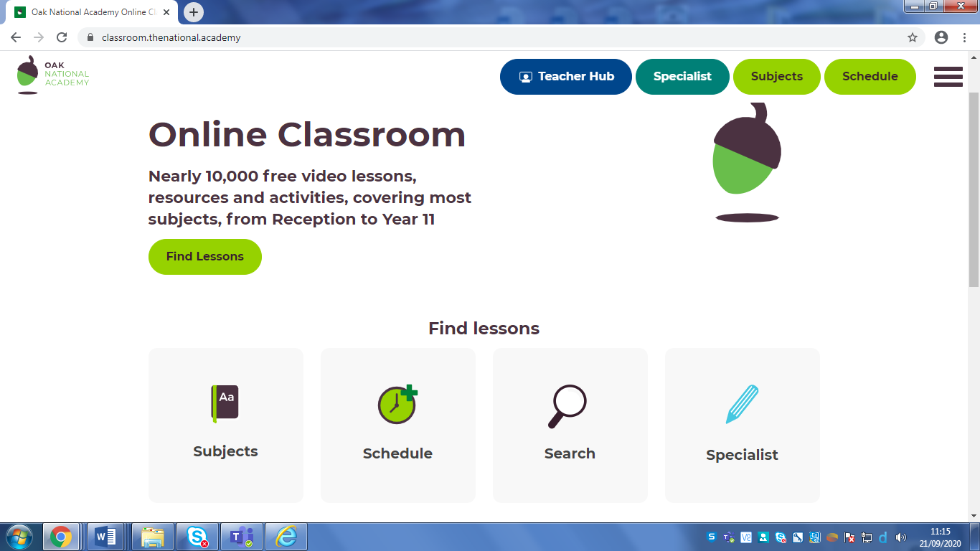Open Subjects from the header bar
This screenshot has width=980, height=551.
[777, 77]
